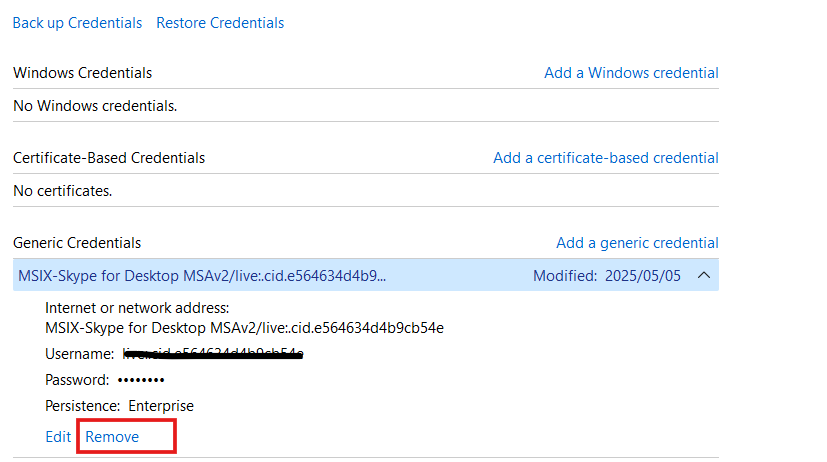
Task: Select the 'No Windows credentials.' text
Action: pyautogui.click(x=95, y=106)
